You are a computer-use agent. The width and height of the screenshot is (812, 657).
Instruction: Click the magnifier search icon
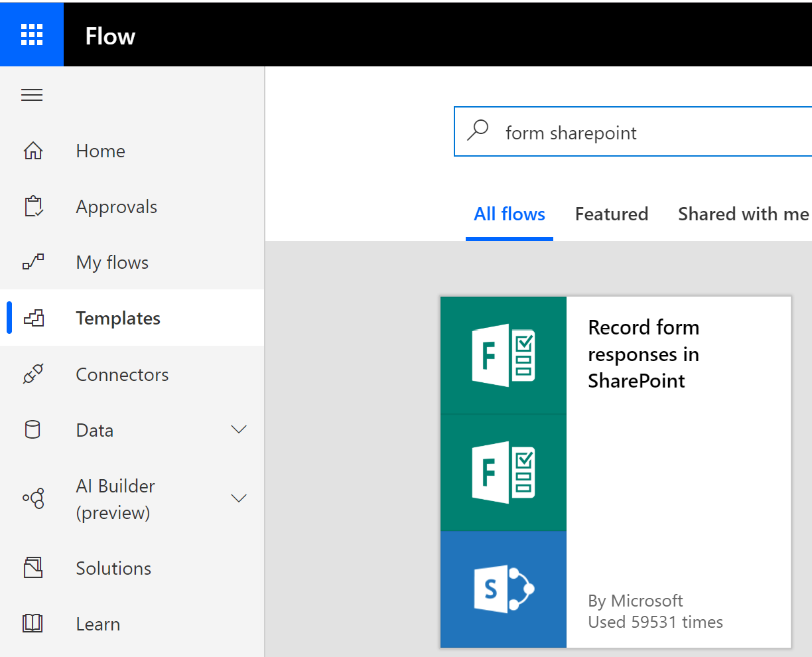tap(478, 130)
